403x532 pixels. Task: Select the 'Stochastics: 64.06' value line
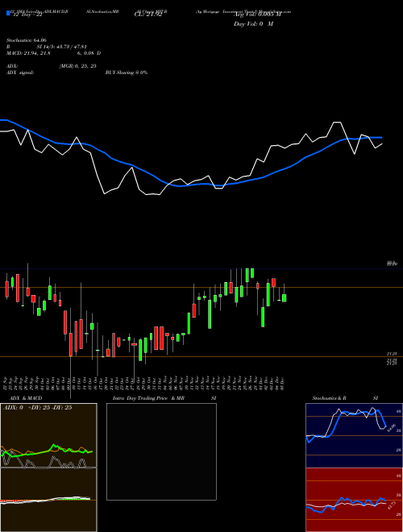coord(27,39)
